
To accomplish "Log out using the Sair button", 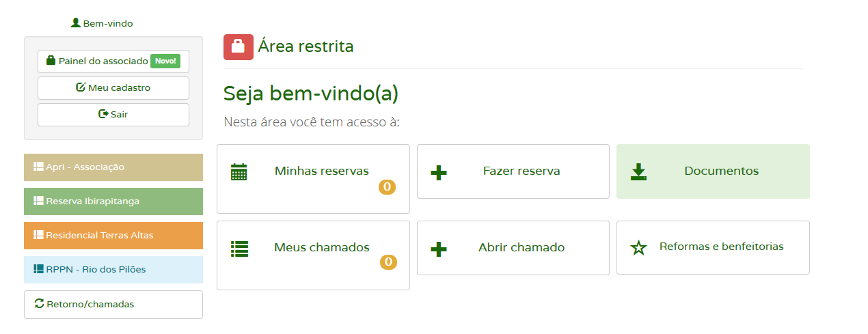I will click(x=113, y=114).
